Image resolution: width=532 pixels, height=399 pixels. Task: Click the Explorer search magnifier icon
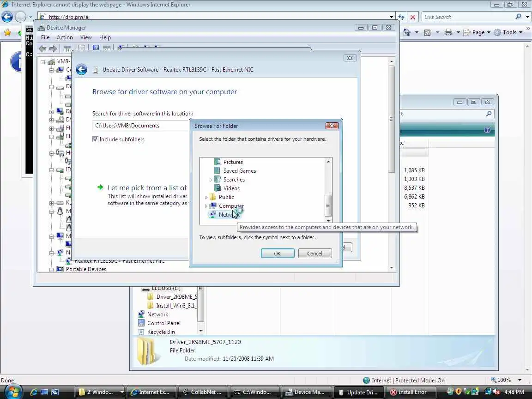(x=489, y=114)
